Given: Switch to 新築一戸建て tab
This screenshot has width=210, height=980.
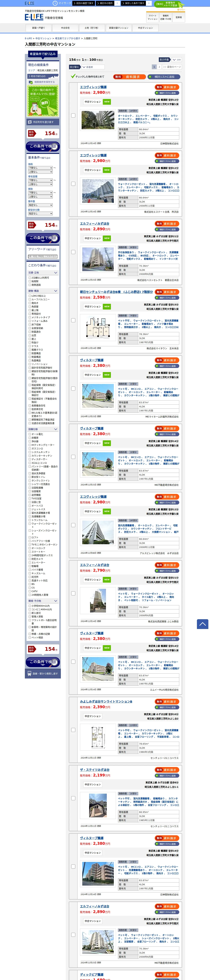Looking at the screenshot, I should click(38, 28).
